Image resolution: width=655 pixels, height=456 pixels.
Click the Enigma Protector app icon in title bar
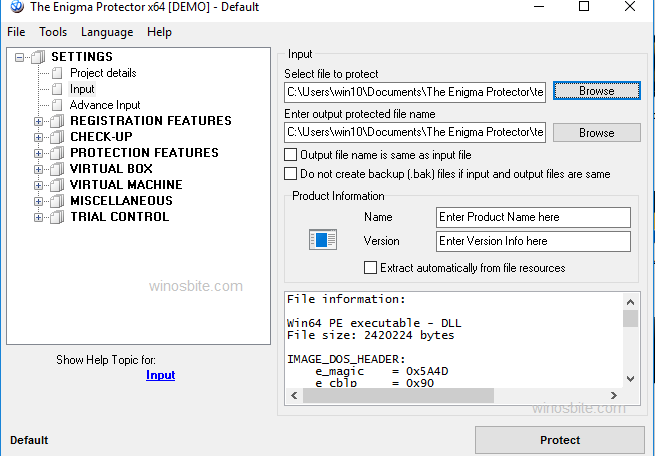17,7
